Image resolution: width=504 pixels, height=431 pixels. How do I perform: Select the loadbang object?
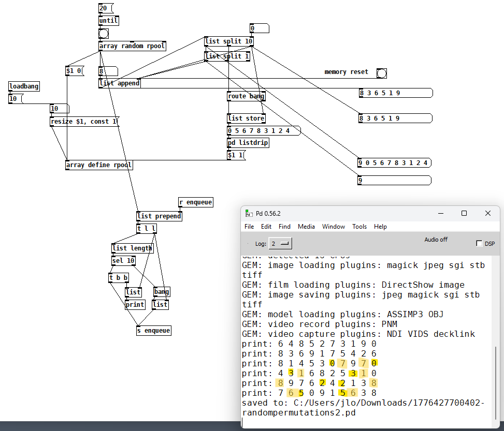point(24,86)
